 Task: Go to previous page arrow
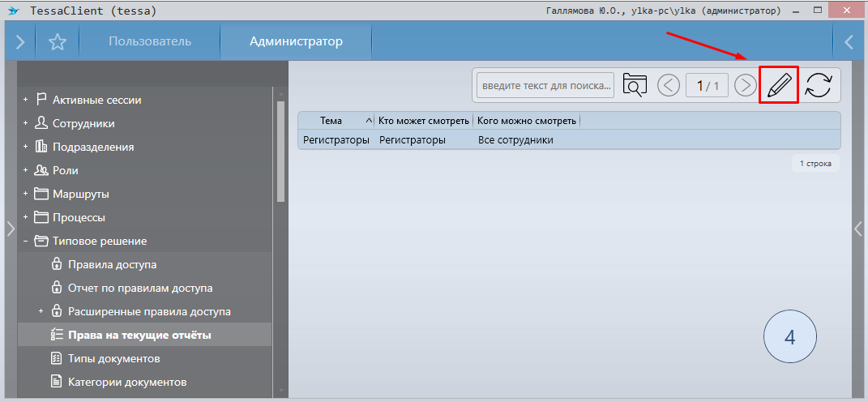point(669,85)
